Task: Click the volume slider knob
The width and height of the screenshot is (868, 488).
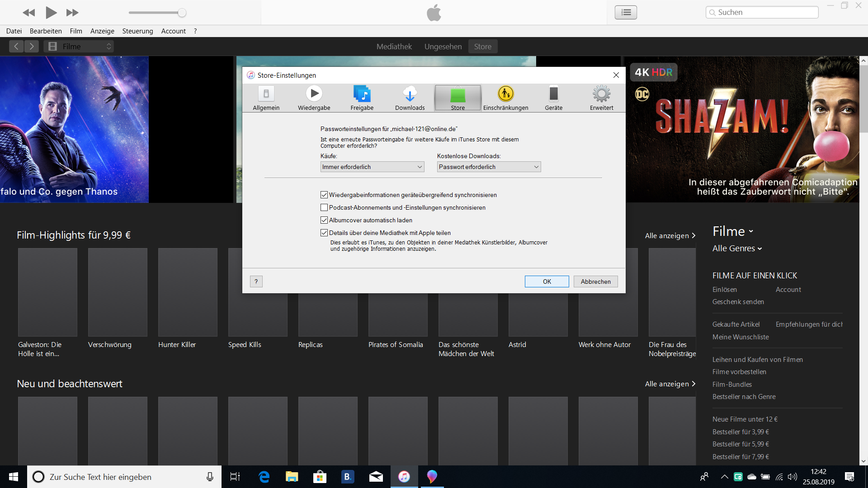Action: tap(182, 13)
